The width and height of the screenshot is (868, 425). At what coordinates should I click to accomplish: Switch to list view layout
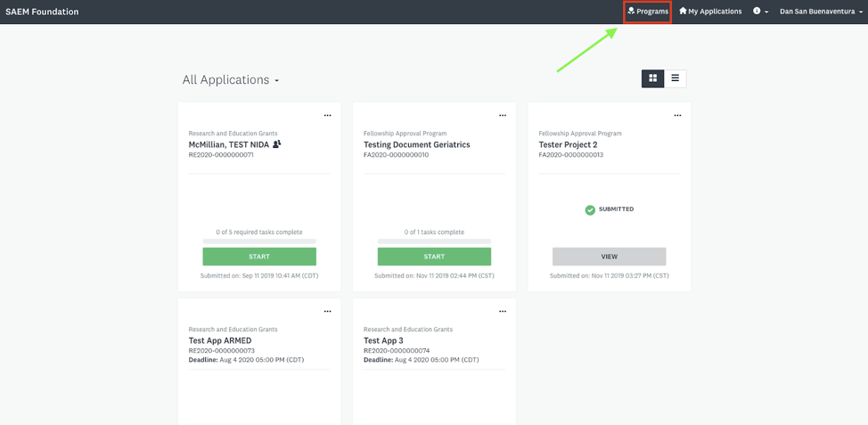pyautogui.click(x=676, y=78)
